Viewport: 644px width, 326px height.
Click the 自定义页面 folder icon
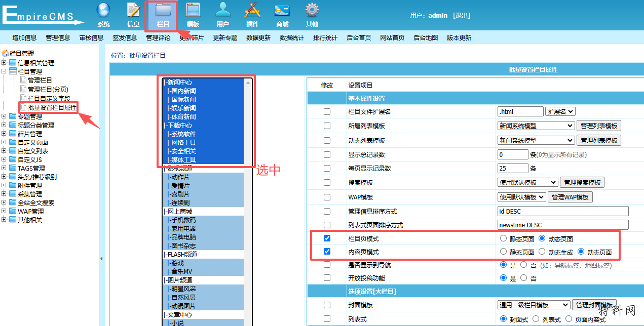click(13, 142)
